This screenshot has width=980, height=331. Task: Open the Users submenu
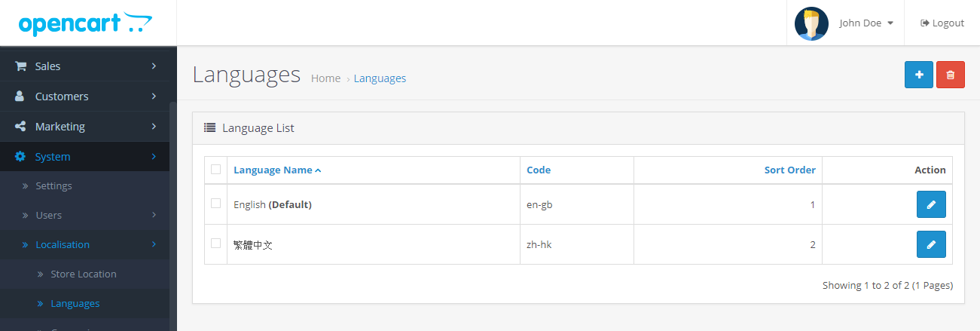84,215
